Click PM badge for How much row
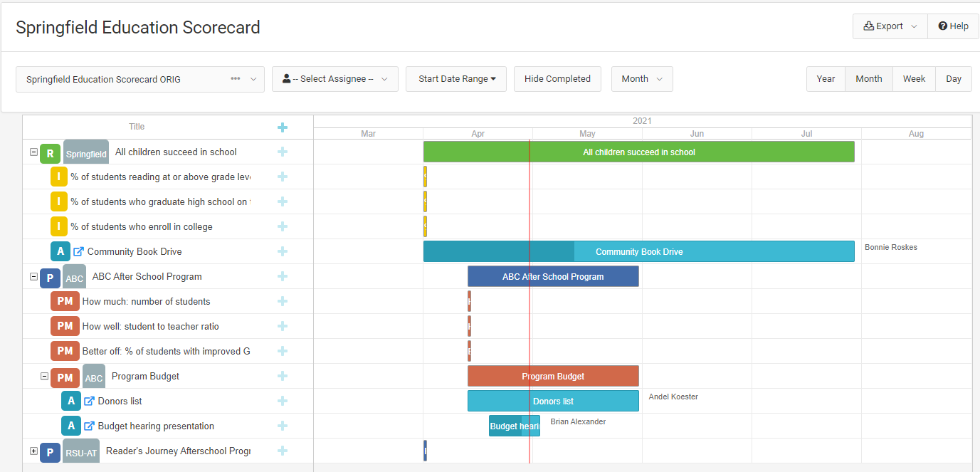 [x=65, y=301]
